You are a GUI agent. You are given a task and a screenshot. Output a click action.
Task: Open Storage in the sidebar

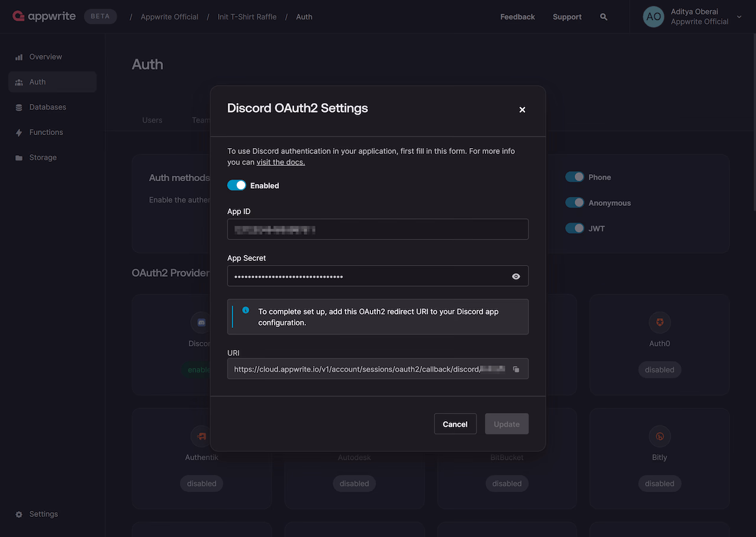pyautogui.click(x=53, y=158)
